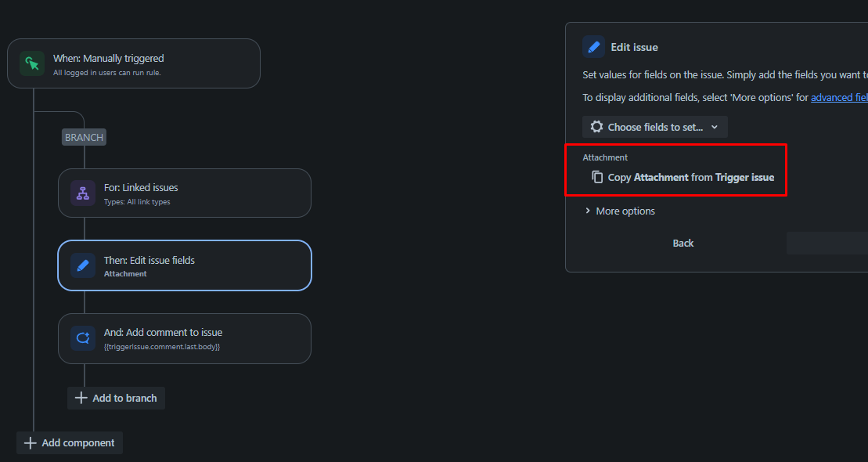Click the plus icon on Add to branch
This screenshot has height=462, width=868.
tap(81, 398)
